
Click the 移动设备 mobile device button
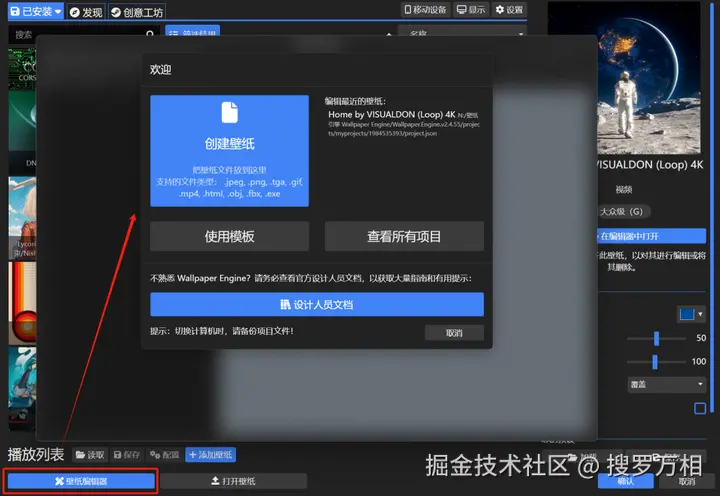[425, 10]
